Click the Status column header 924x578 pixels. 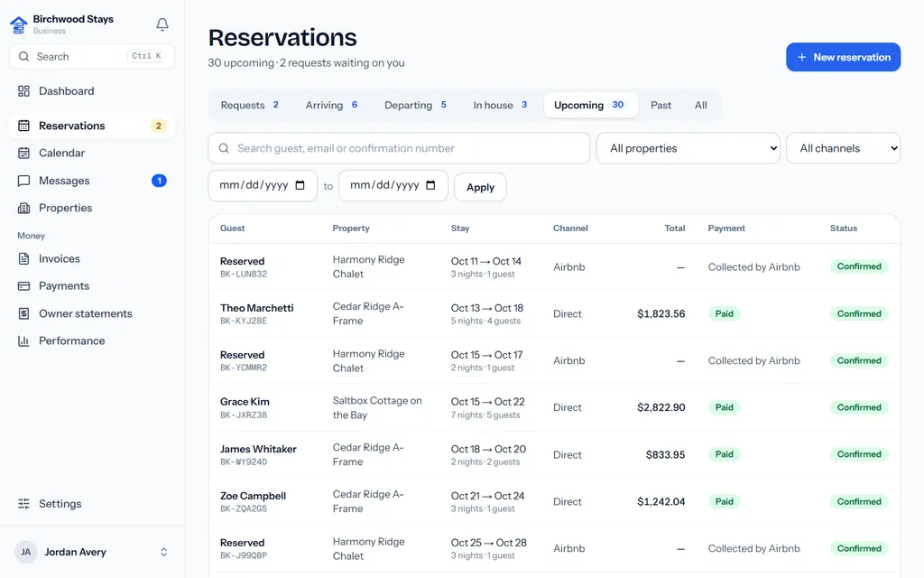click(x=844, y=228)
